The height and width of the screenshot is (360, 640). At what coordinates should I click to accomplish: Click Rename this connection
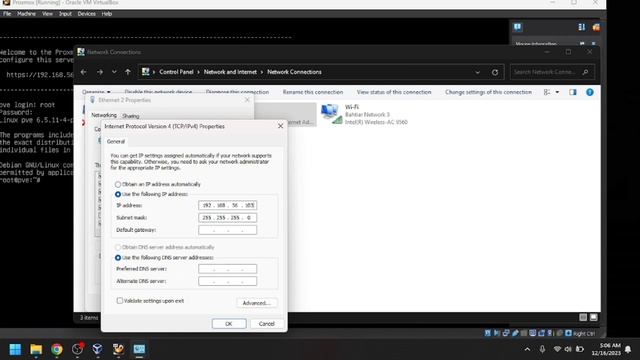point(313,92)
